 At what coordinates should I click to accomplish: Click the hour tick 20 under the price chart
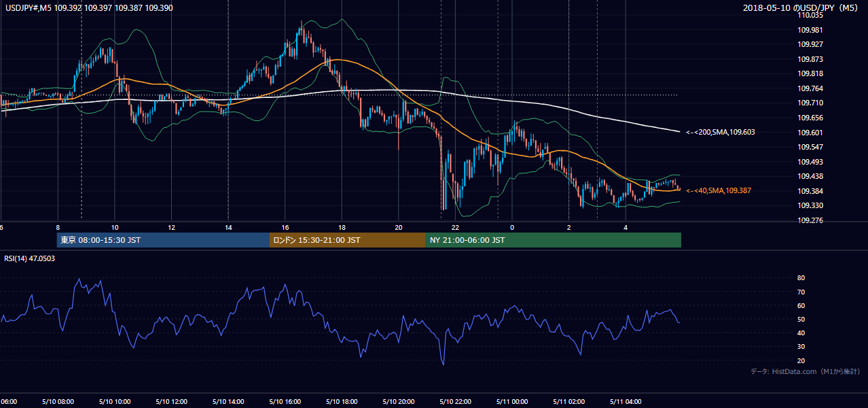(x=399, y=228)
